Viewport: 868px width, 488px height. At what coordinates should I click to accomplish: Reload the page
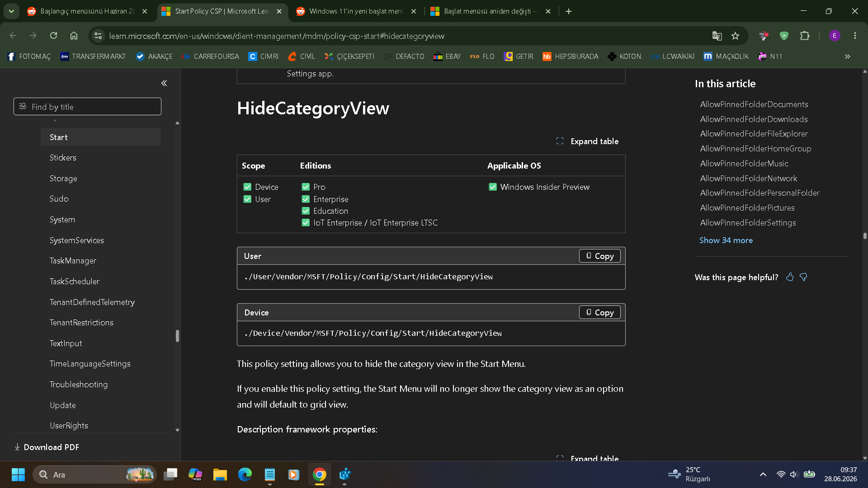point(53,36)
